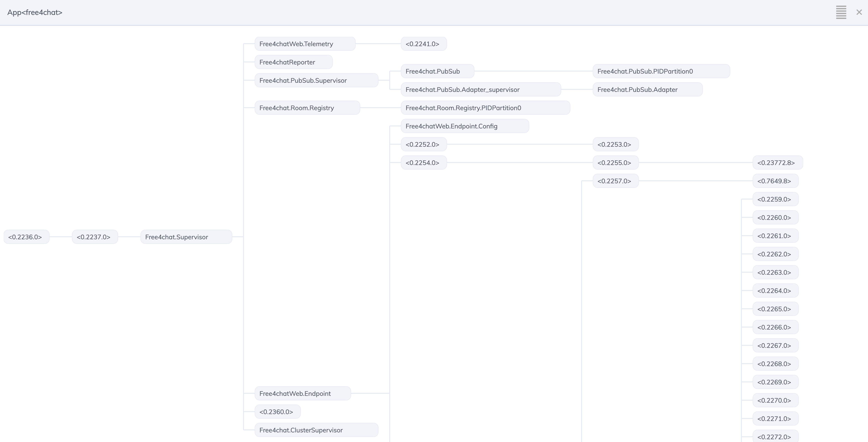868x442 pixels.
Task: Select the Free4chat.Supervisor node
Action: 186,237
